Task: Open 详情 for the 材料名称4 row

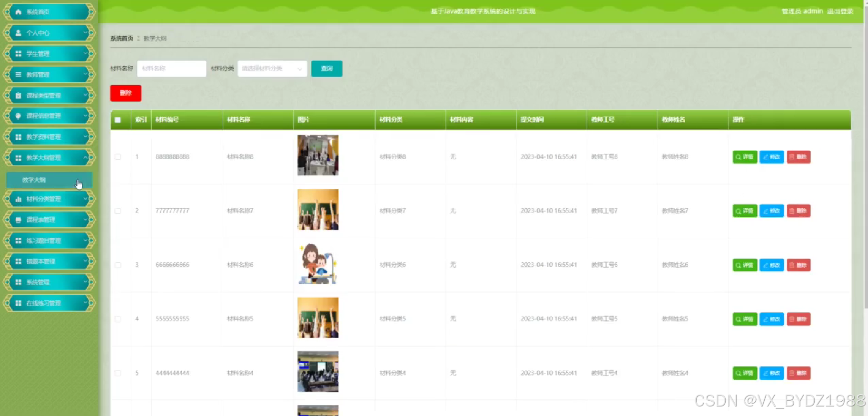Action: click(745, 373)
